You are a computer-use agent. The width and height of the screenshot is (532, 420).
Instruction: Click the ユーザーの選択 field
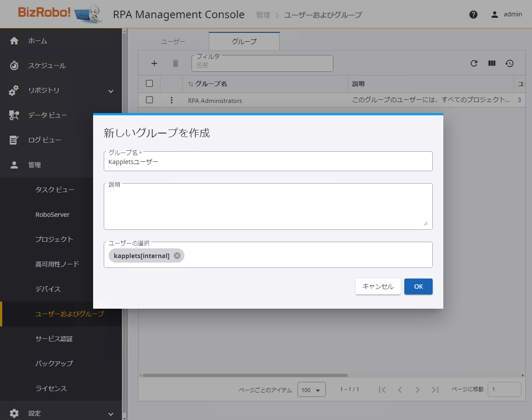point(268,255)
